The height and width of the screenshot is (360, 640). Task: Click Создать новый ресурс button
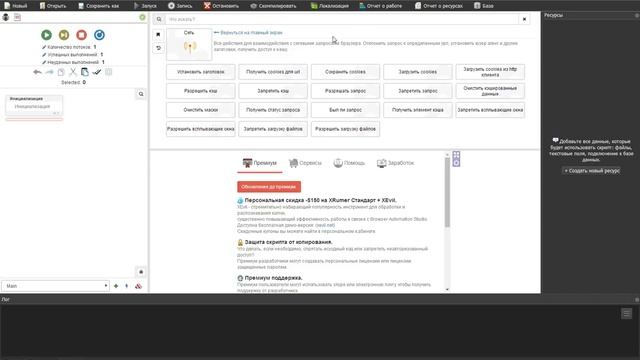tap(591, 171)
